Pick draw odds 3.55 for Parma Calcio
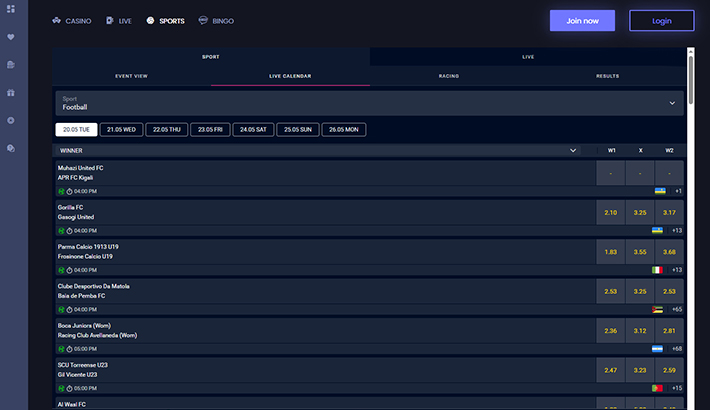Screen dimensions: 710x410 [x=640, y=252]
